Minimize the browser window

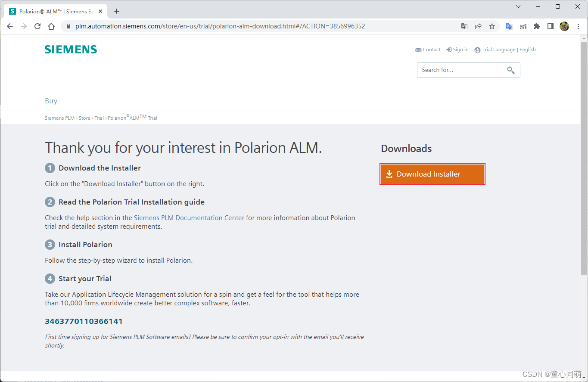point(538,6)
